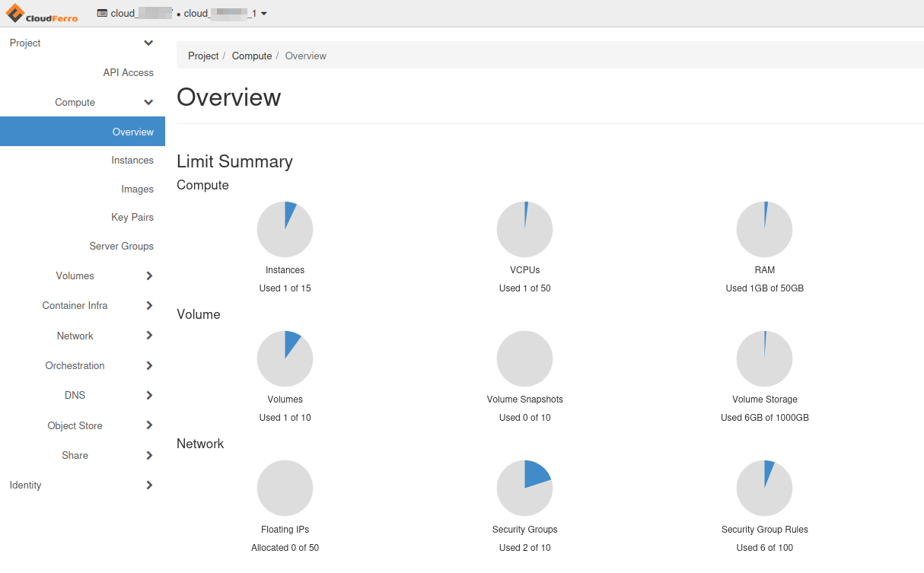Expand the Share menu chevron
The image size is (924, 573).
pyautogui.click(x=149, y=456)
